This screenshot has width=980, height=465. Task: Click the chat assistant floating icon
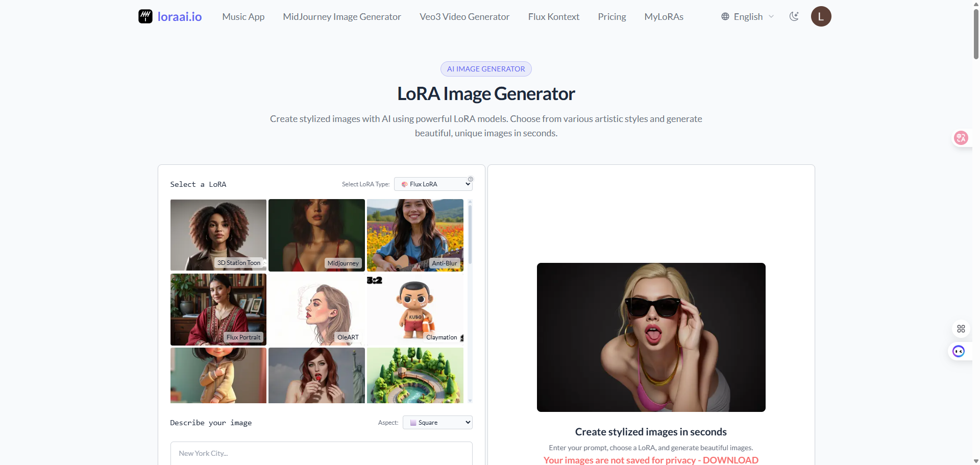coord(959,351)
